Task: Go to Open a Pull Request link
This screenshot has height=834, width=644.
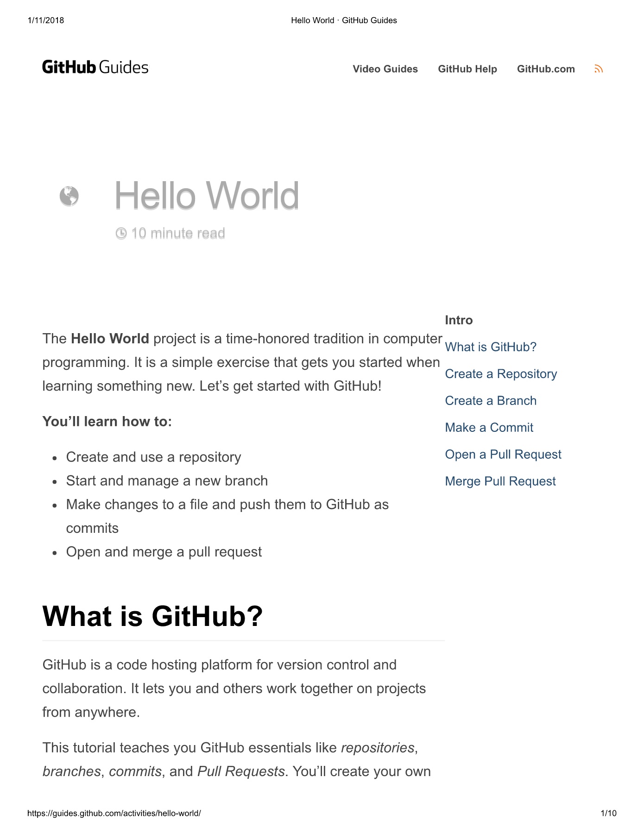Action: [x=503, y=455]
